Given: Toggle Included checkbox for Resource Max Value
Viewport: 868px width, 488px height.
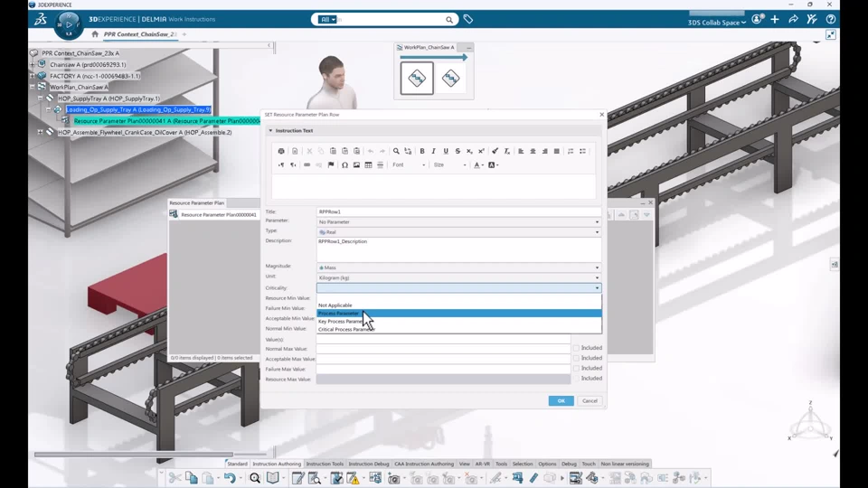Looking at the screenshot, I should click(x=576, y=379).
